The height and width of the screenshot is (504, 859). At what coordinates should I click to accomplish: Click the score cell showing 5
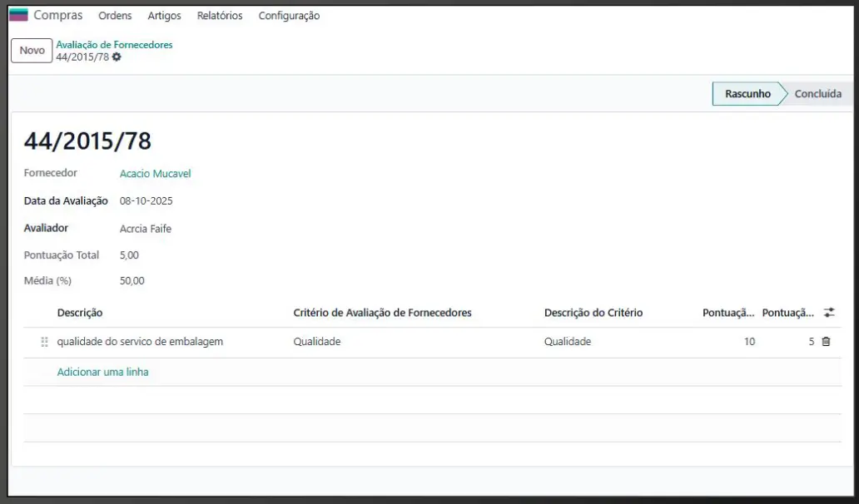pyautogui.click(x=812, y=342)
